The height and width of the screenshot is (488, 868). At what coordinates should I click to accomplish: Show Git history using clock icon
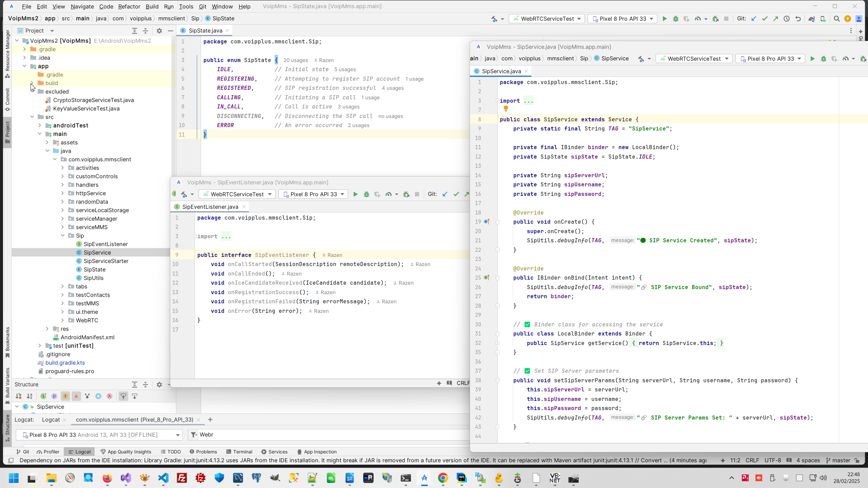pos(787,19)
